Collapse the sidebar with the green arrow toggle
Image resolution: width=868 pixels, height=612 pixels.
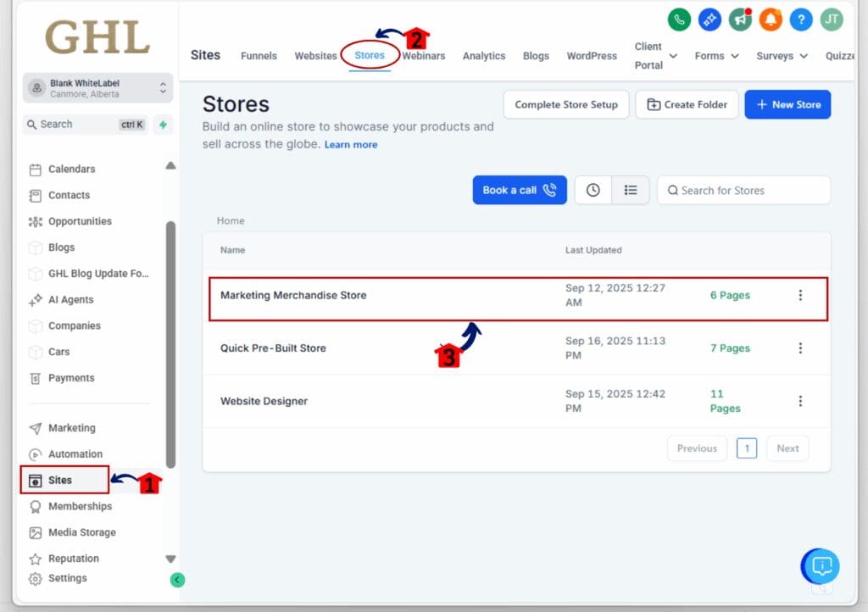click(x=177, y=580)
